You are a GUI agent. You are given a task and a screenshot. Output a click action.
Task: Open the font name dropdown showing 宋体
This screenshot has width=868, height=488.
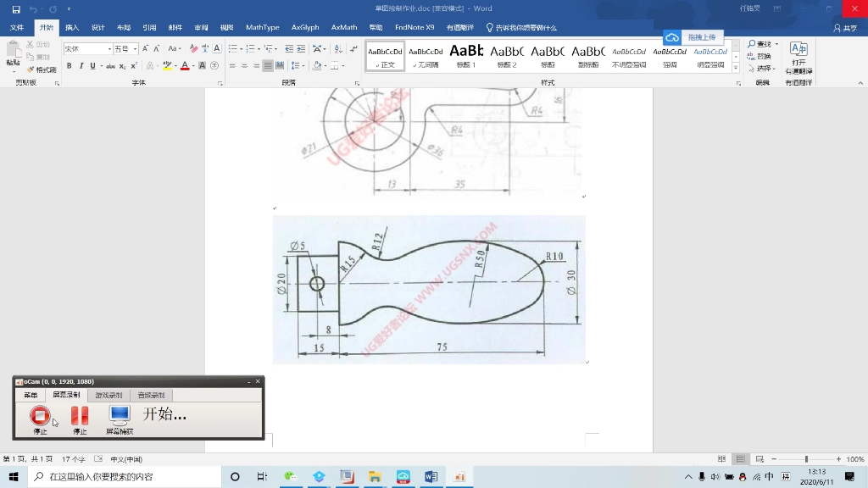click(x=87, y=48)
